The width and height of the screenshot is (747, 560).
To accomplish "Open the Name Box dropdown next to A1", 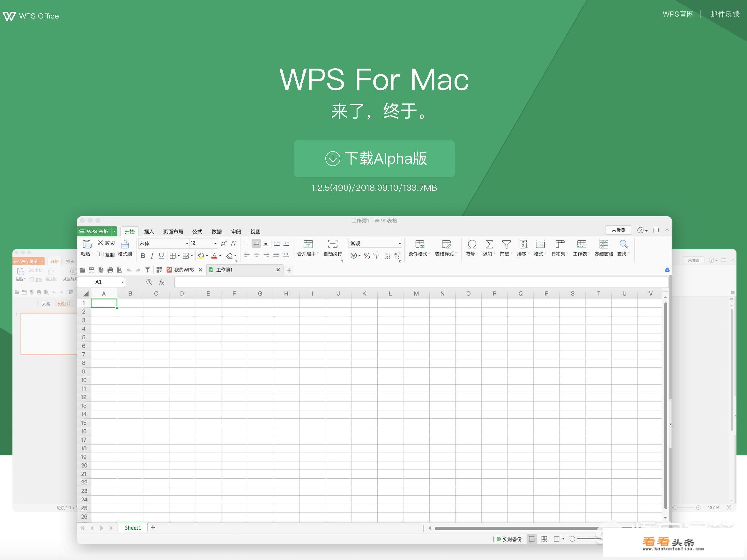I will point(123,282).
